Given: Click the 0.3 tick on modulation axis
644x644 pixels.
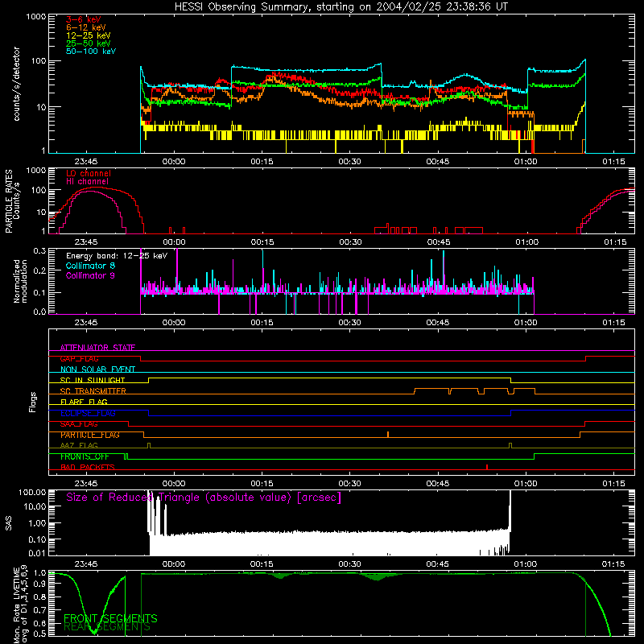Looking at the screenshot, I should point(39,251).
